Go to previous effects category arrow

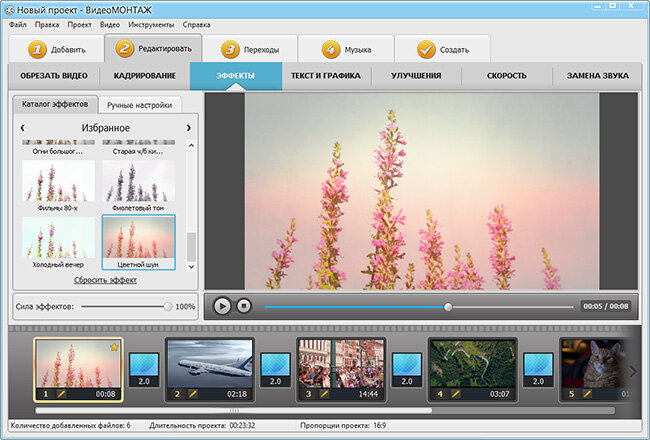[23, 128]
